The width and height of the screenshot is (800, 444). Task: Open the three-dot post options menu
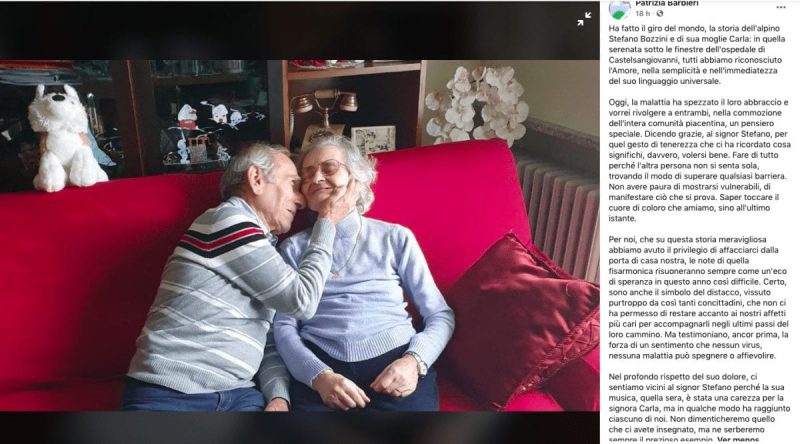[x=781, y=7]
